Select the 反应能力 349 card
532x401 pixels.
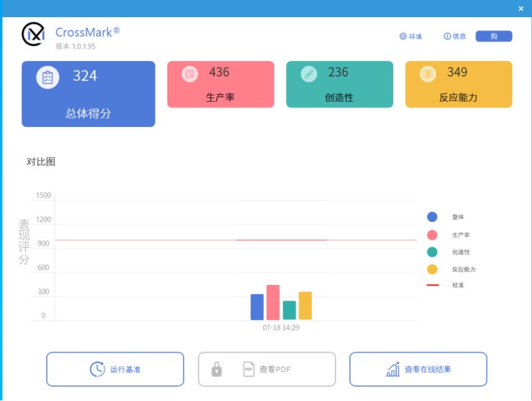point(459,84)
